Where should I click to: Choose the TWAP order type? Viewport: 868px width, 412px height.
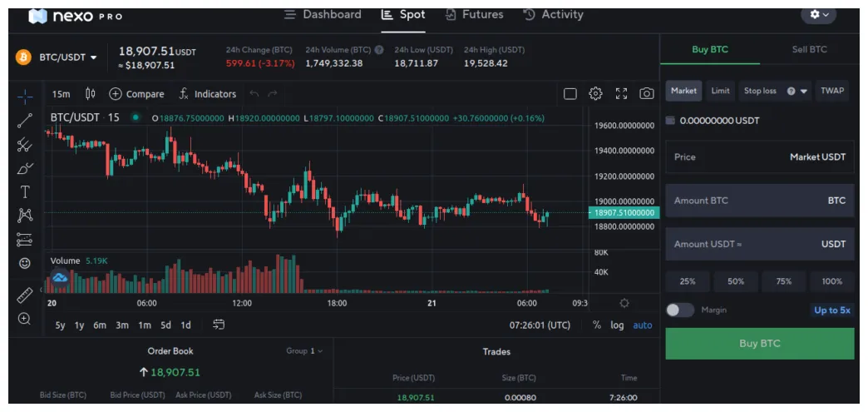(x=832, y=91)
